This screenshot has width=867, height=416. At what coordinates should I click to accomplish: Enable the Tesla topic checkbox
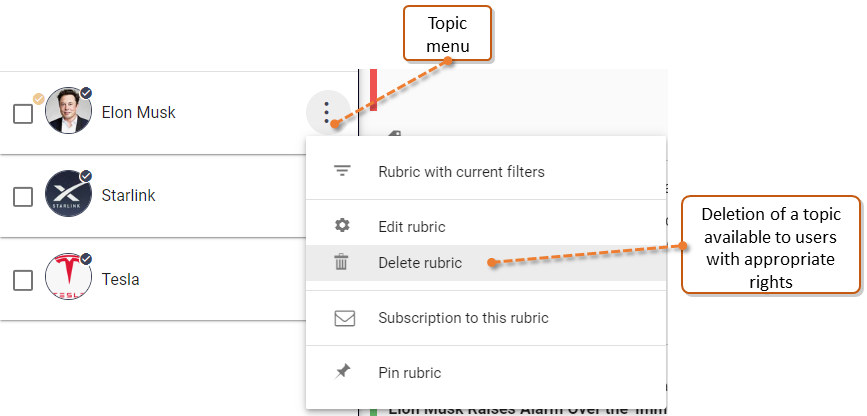(23, 280)
